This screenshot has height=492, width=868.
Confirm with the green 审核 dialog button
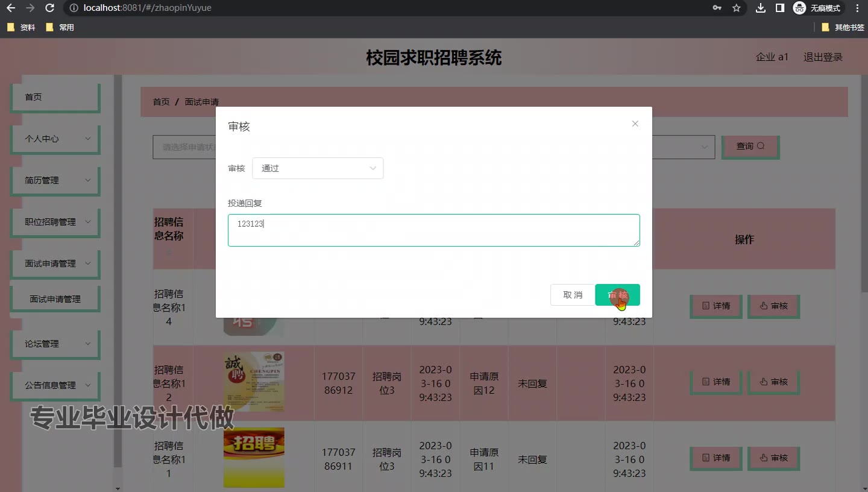(617, 295)
